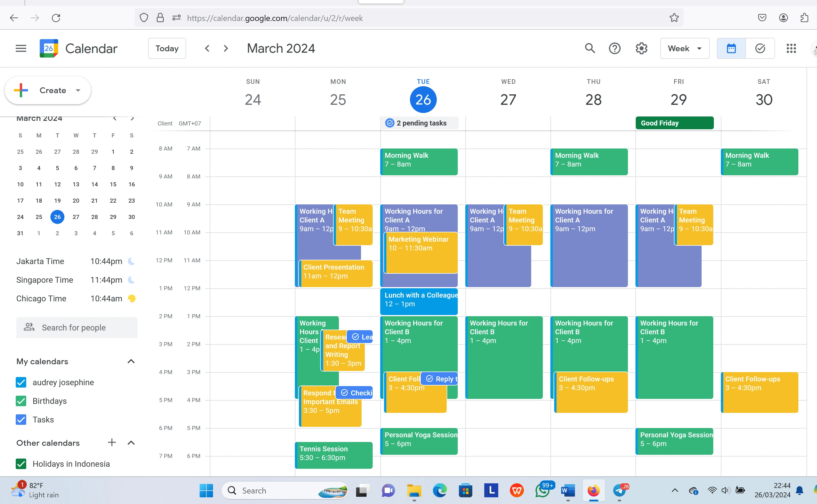Disable Holidays in Indonesia calendar
This screenshot has height=504, width=817.
(21, 464)
